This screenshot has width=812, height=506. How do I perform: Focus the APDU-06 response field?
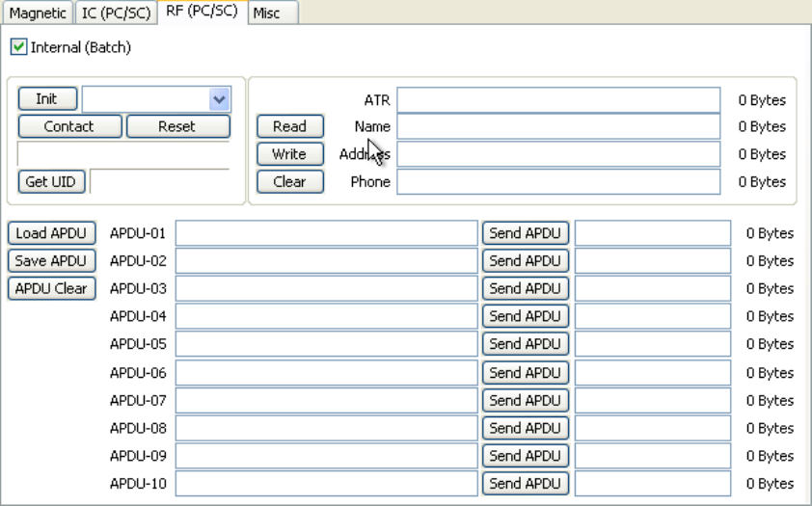pos(653,373)
